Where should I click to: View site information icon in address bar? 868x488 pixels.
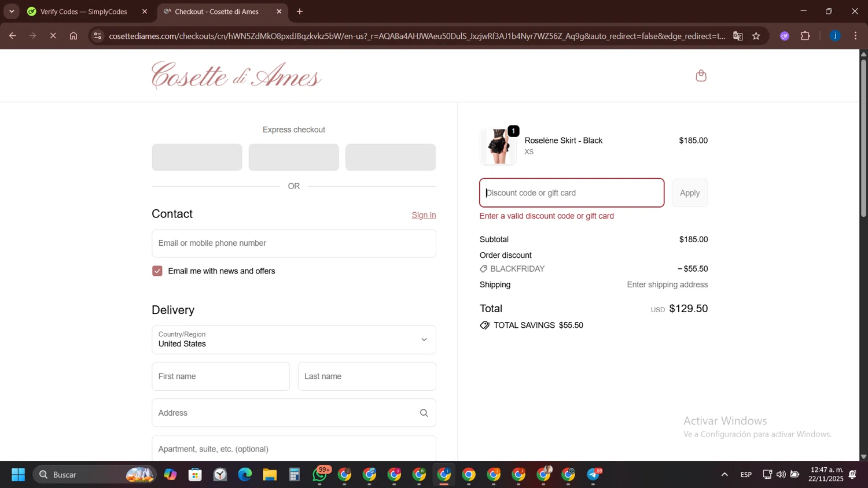coord(98,36)
